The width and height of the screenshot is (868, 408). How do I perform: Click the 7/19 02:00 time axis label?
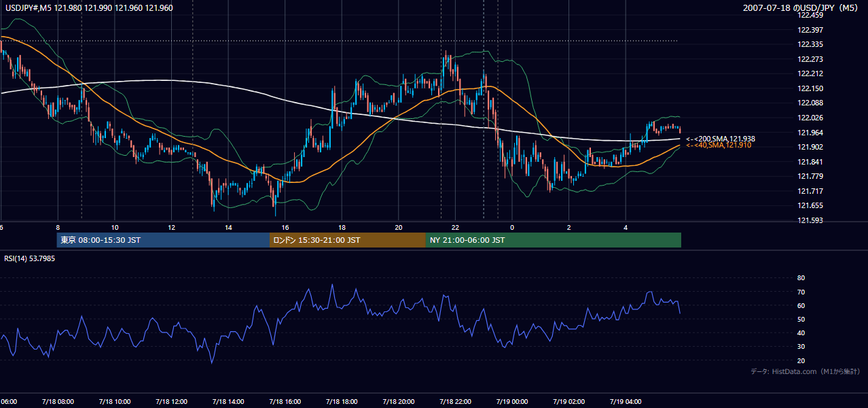coord(568,402)
